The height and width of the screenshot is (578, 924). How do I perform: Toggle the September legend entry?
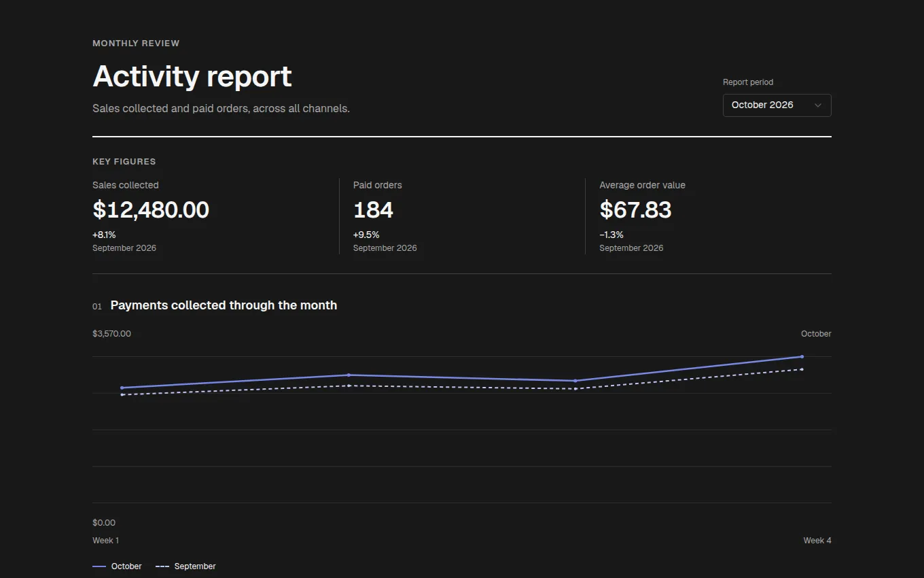point(185,566)
